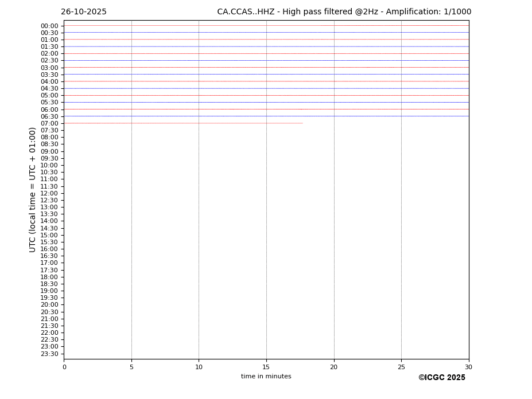Click the 30 tick on the minutes axis

[x=468, y=367]
